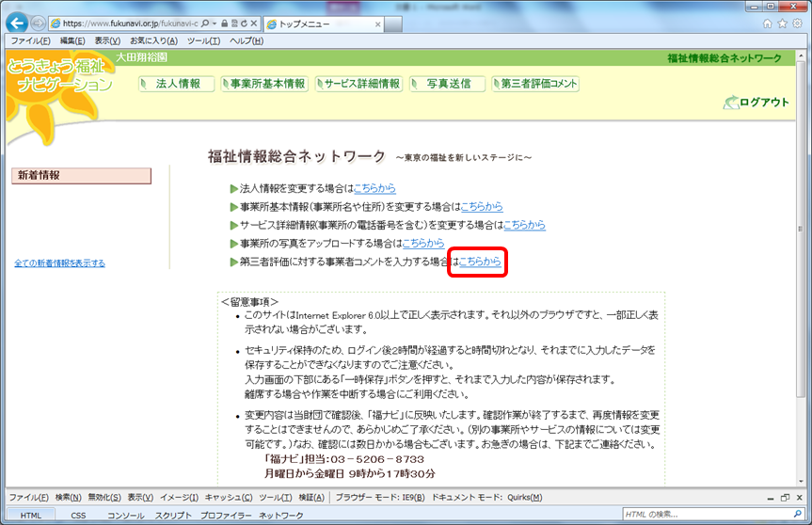Click the ログアウト logout arrow icon
Image resolution: width=812 pixels, height=525 pixels.
[731, 103]
